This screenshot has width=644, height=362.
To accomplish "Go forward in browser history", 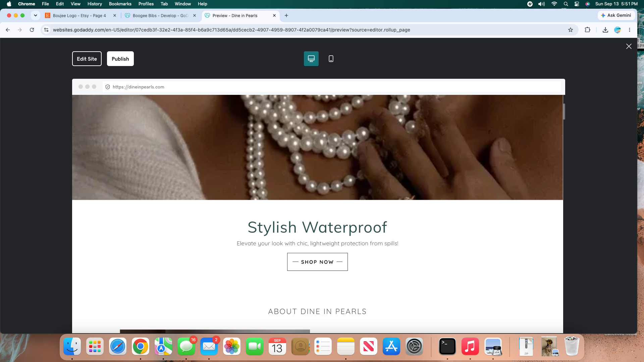I will click(x=20, y=30).
